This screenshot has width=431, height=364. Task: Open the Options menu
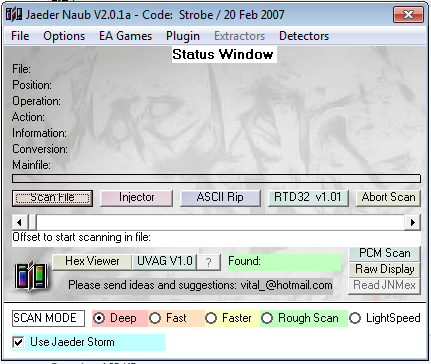coord(64,36)
